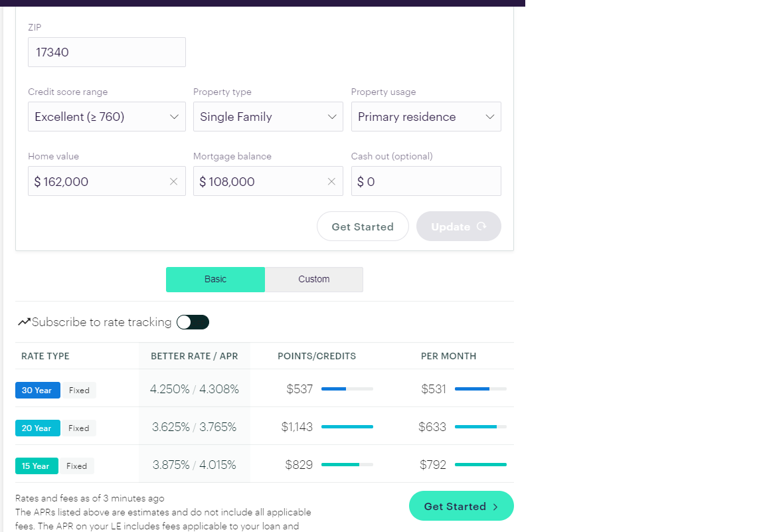Open the Credit score range dropdown

106,117
